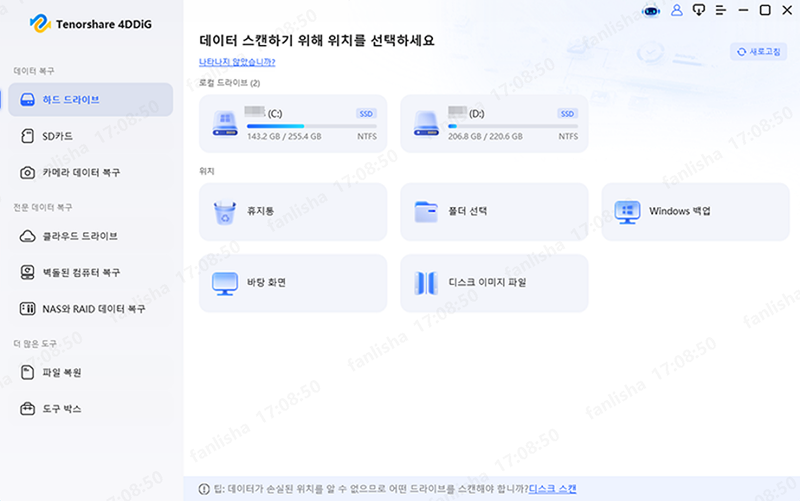
Task: Click the folder select icon
Action: coord(426,212)
